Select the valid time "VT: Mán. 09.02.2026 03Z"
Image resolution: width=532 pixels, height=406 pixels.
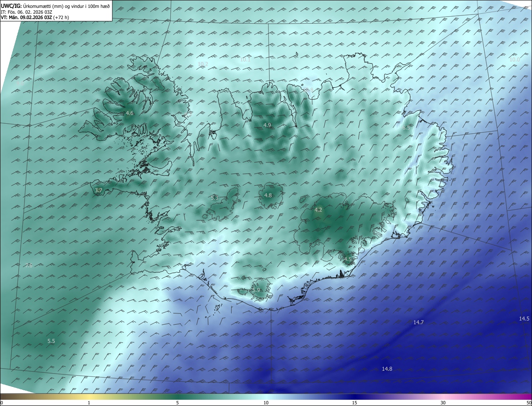(x=26, y=17)
